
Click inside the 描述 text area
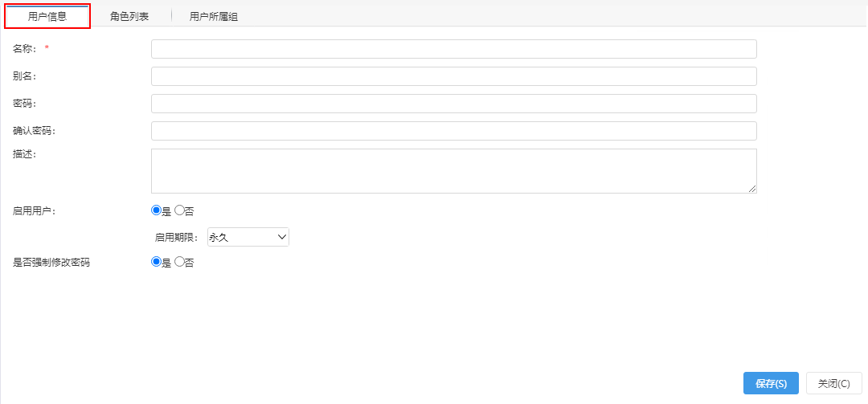[x=453, y=170]
